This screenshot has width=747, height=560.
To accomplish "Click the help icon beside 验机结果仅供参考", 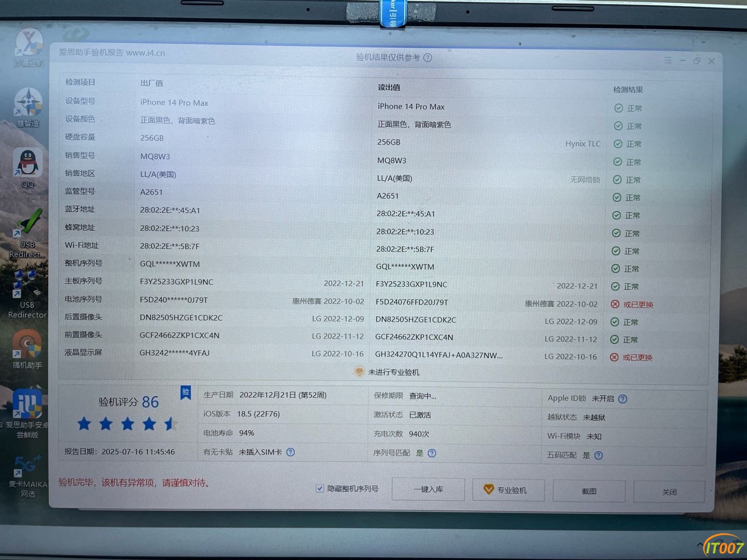I will click(x=427, y=58).
